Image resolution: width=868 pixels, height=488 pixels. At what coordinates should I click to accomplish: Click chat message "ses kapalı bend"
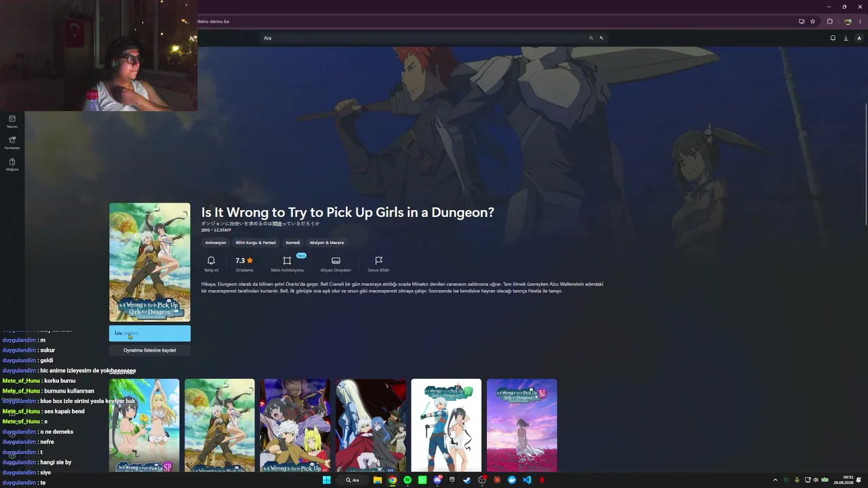tap(64, 411)
